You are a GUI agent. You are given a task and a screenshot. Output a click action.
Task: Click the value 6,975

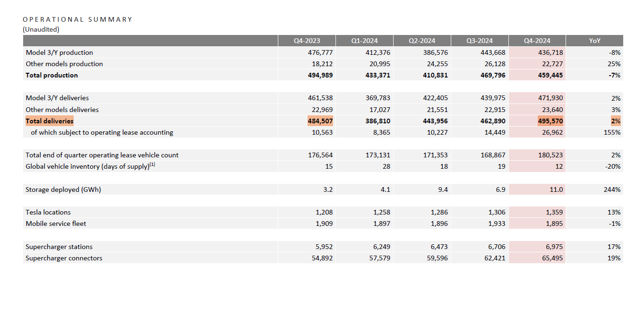point(555,247)
